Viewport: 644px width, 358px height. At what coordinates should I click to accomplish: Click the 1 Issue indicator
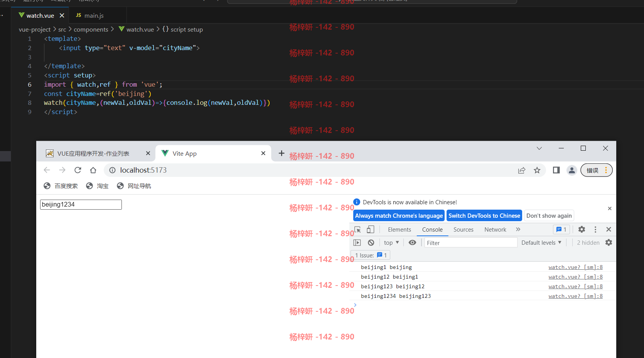(371, 255)
